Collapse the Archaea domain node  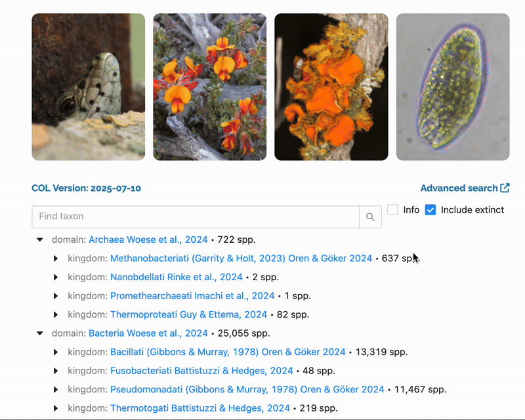tap(40, 240)
